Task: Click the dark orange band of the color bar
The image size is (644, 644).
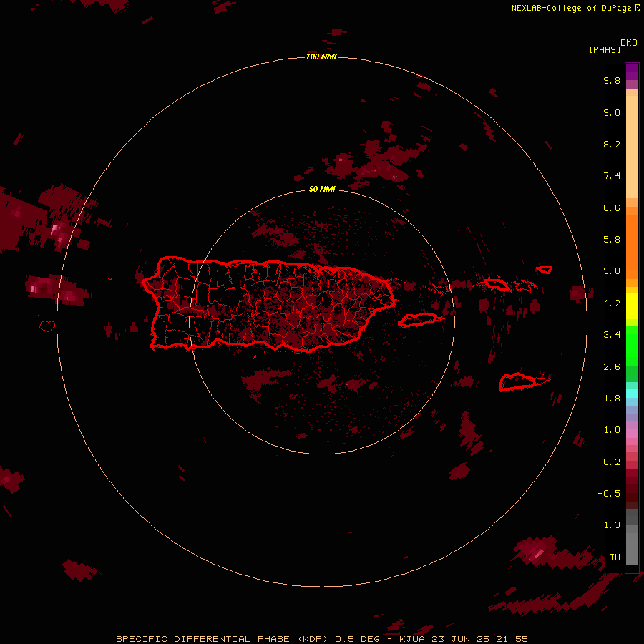Action: pyautogui.click(x=632, y=248)
